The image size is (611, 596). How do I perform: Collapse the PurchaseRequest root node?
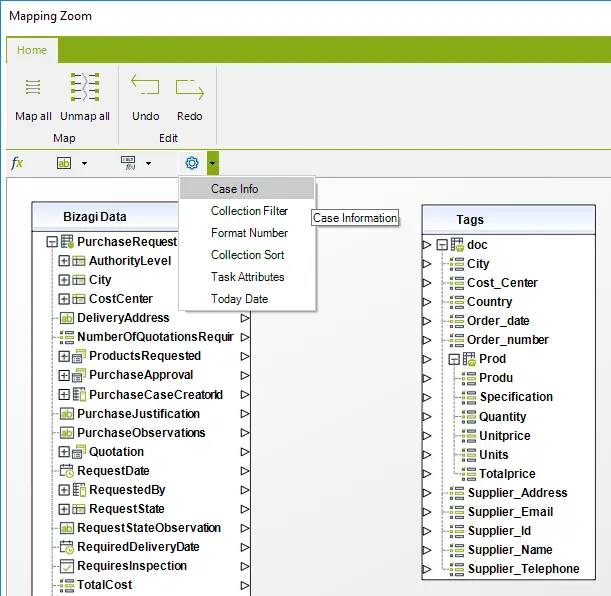pos(52,242)
